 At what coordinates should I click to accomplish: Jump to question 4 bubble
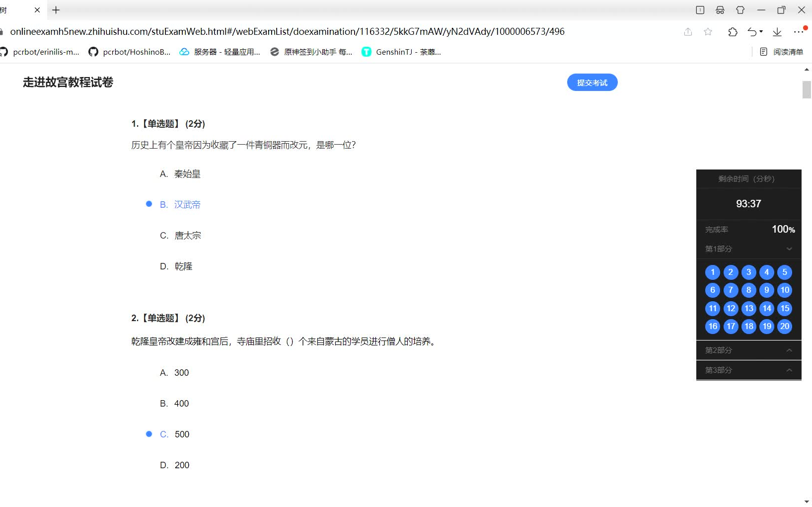(x=767, y=272)
